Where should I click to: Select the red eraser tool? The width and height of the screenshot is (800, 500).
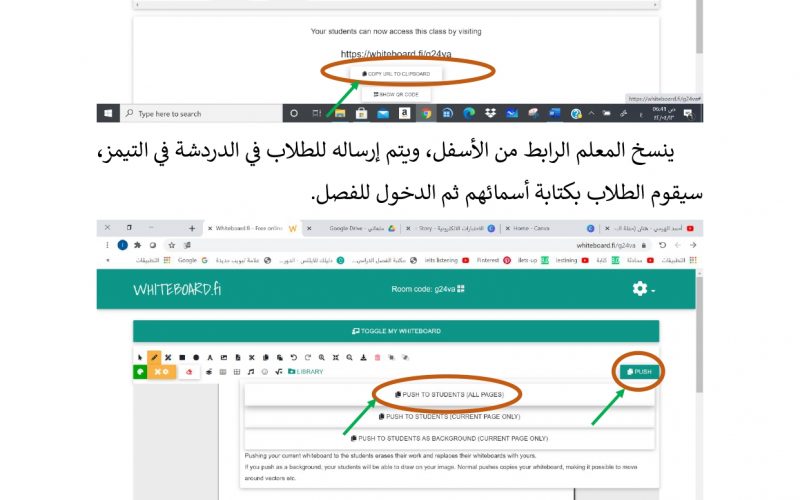[189, 372]
